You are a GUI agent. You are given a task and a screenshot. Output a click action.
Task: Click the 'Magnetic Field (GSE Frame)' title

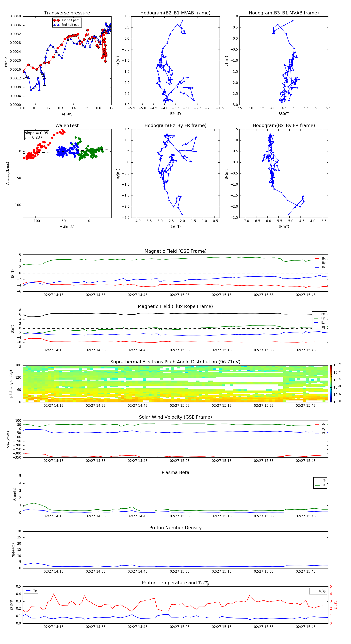(175, 251)
